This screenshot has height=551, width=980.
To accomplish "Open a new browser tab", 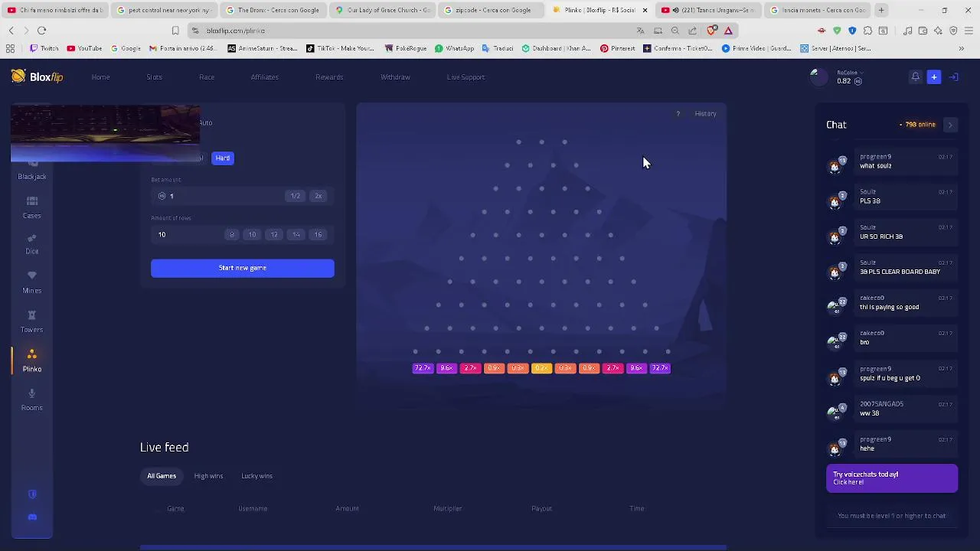I will click(x=881, y=10).
